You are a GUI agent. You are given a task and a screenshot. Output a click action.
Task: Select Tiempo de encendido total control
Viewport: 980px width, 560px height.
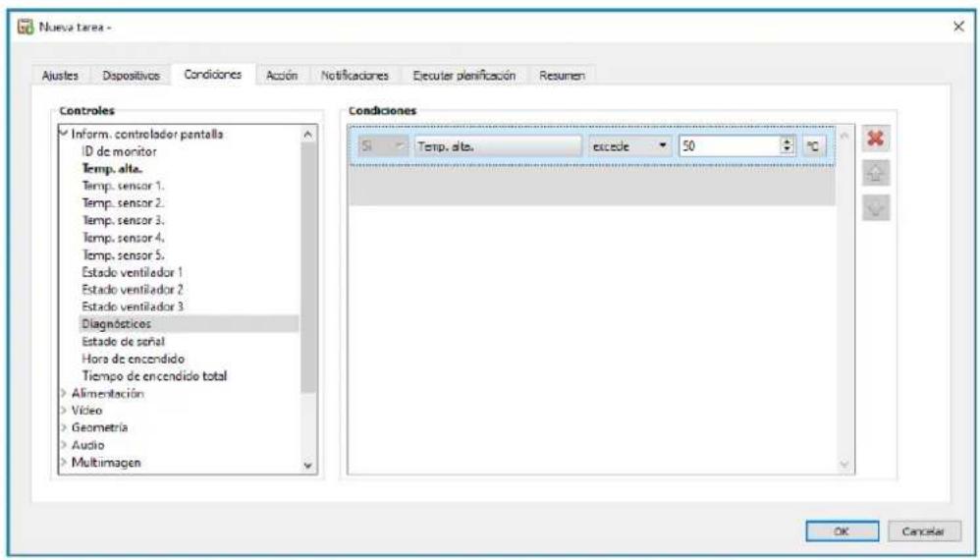tap(154, 376)
